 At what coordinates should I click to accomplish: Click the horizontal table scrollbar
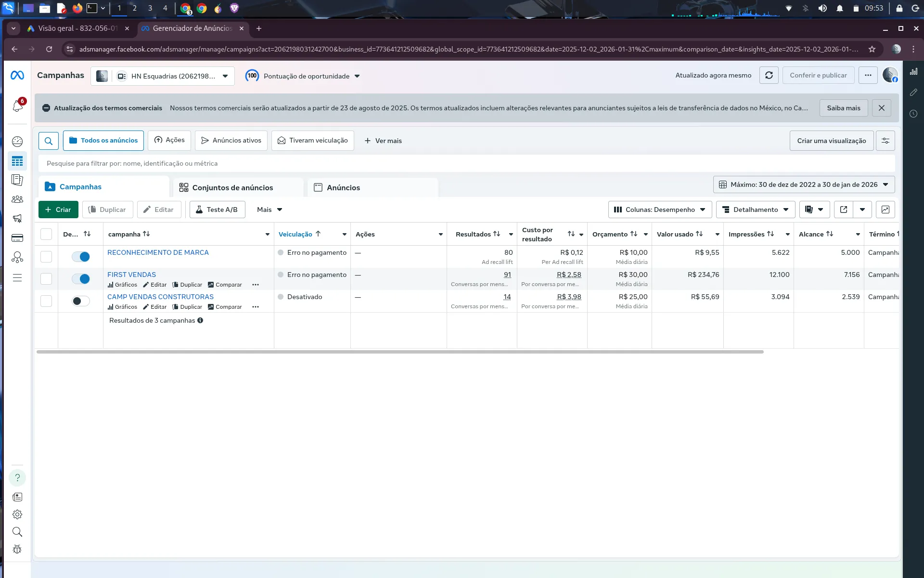(x=399, y=352)
